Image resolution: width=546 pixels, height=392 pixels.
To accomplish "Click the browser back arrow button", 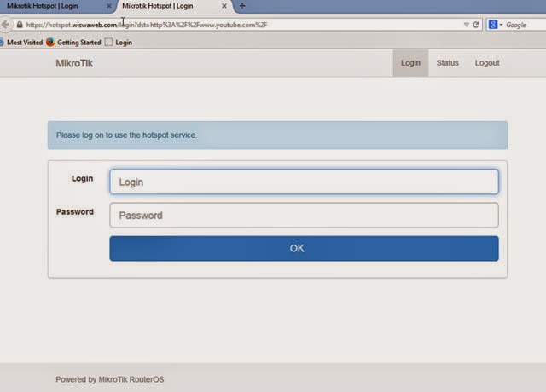I will click(x=5, y=25).
